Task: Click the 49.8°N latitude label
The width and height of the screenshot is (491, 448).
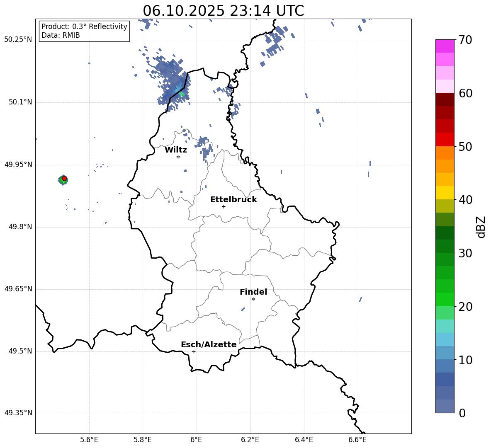Action: point(20,227)
